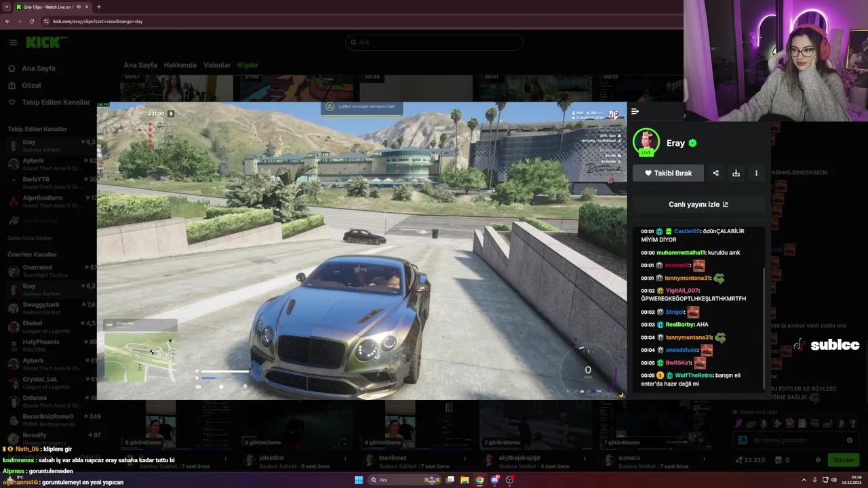Switch to the channel's Ana Sayfa tab
This screenshot has height=488, width=868.
point(140,65)
